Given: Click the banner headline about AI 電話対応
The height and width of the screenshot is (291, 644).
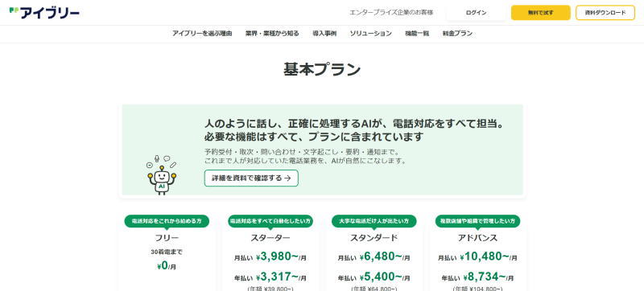Looking at the screenshot, I should point(354,129).
